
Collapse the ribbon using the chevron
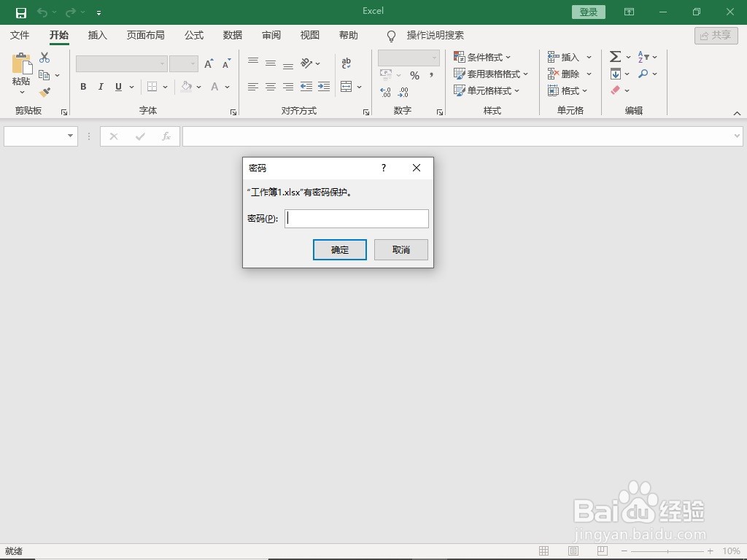pos(737,113)
